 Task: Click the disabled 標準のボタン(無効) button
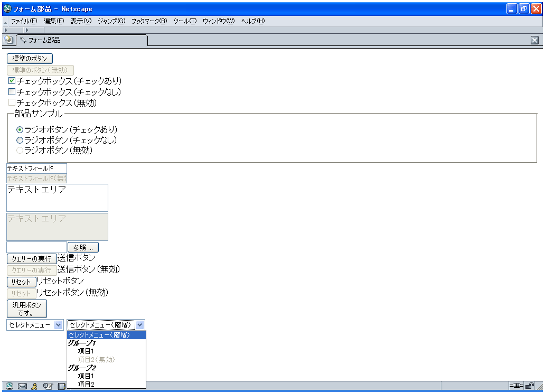coord(40,70)
